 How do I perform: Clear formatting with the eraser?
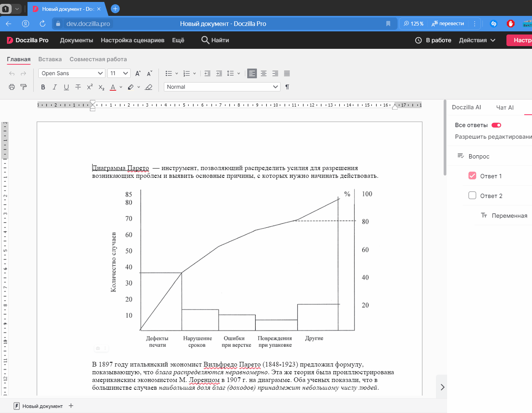pos(148,87)
